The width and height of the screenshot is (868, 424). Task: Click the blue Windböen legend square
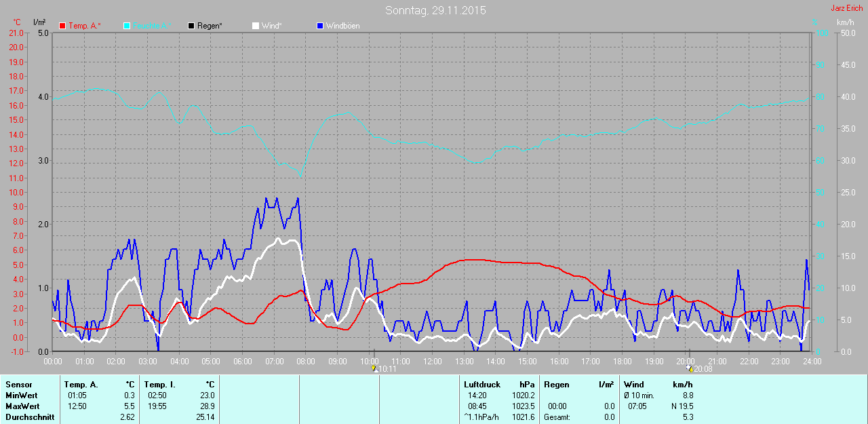(320, 26)
